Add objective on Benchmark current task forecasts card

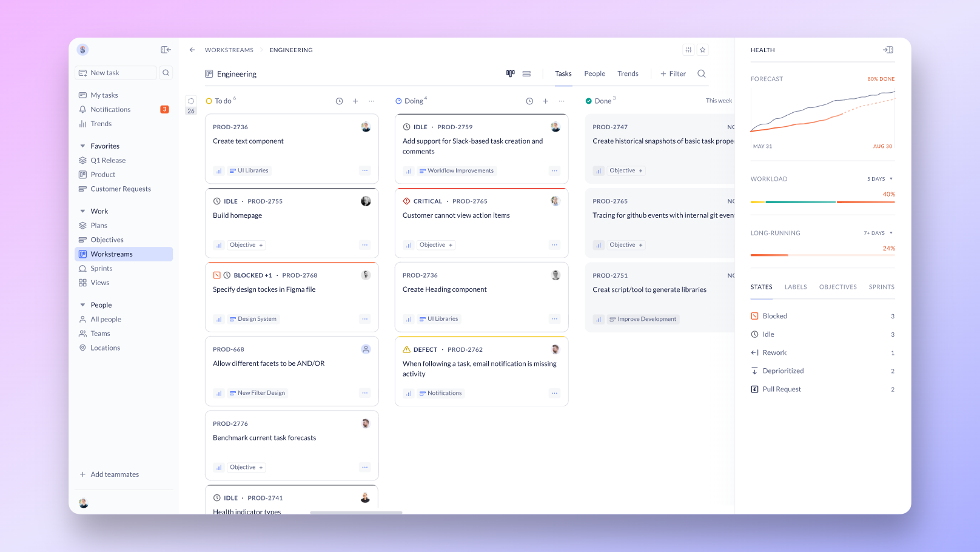[x=246, y=467]
